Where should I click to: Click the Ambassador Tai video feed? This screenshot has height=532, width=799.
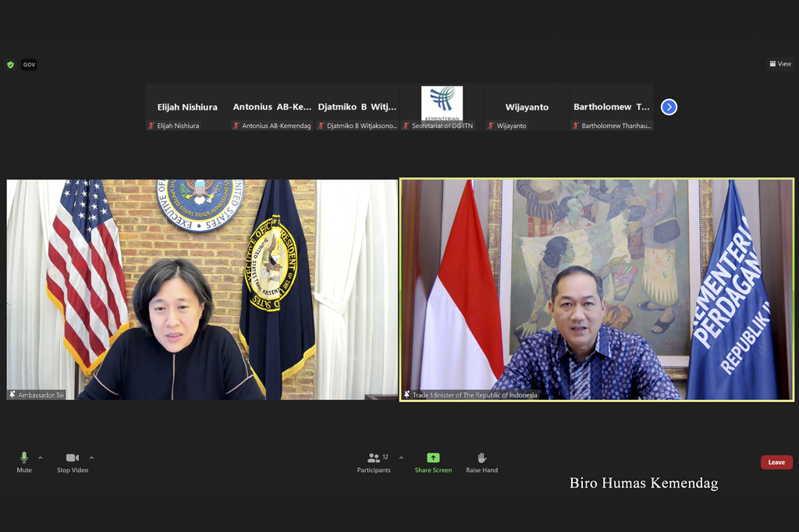(202, 289)
